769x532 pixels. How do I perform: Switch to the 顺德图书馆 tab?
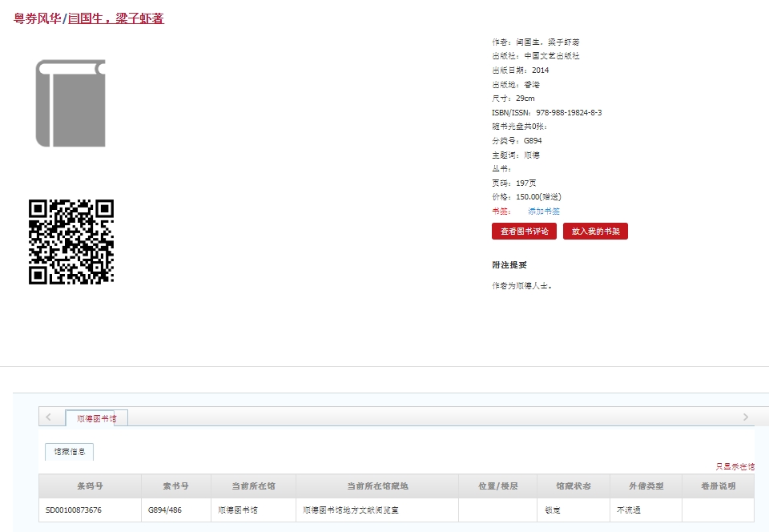[96, 418]
